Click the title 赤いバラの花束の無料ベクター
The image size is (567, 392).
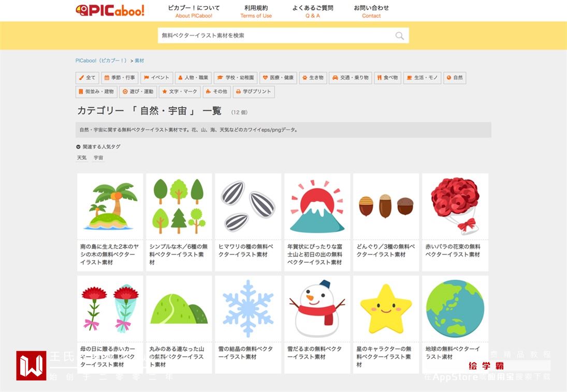(x=453, y=250)
